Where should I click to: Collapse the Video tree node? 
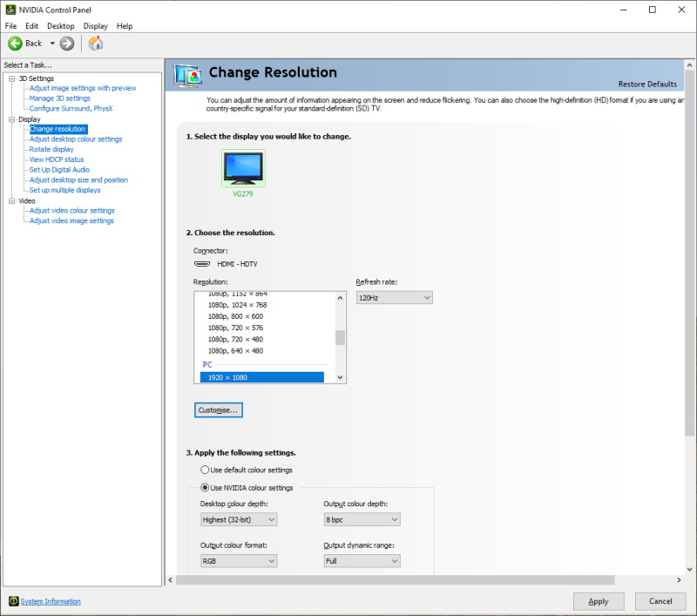pos(12,201)
